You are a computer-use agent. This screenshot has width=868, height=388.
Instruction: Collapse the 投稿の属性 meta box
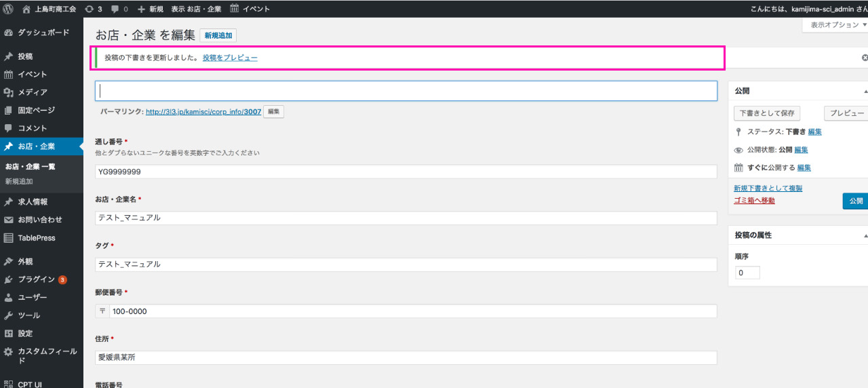tap(865, 235)
